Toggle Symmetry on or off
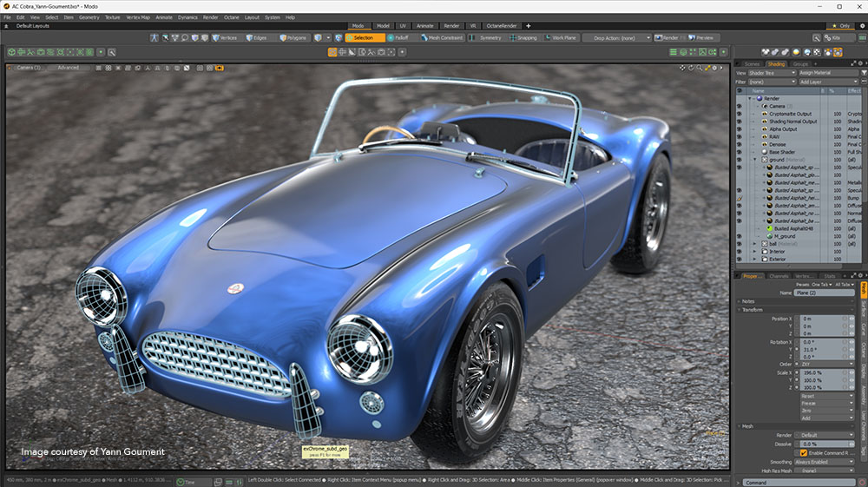 point(486,38)
